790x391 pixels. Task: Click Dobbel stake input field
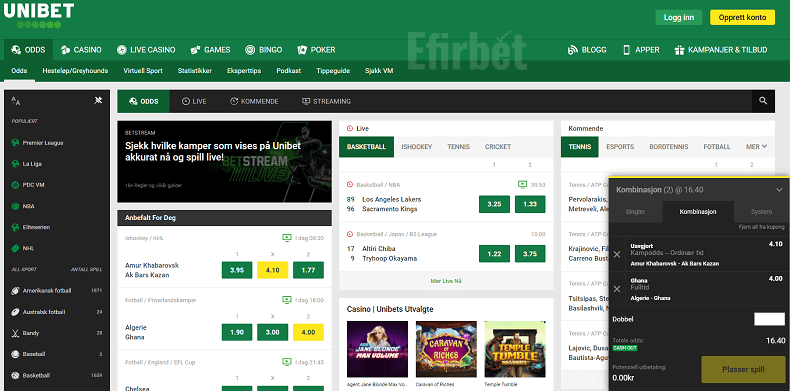[769, 319]
